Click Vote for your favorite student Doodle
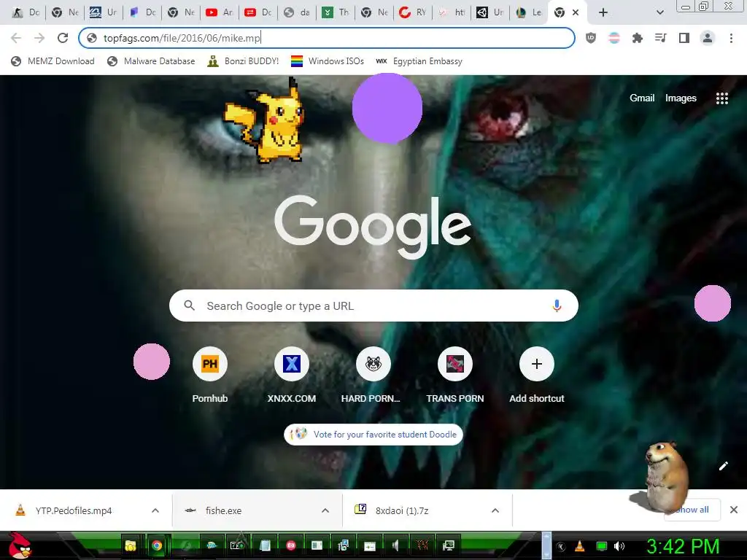The width and height of the screenshot is (747, 560). (373, 435)
